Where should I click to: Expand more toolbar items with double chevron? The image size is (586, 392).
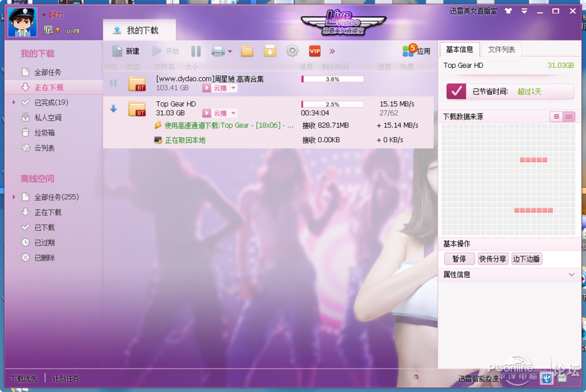332,51
